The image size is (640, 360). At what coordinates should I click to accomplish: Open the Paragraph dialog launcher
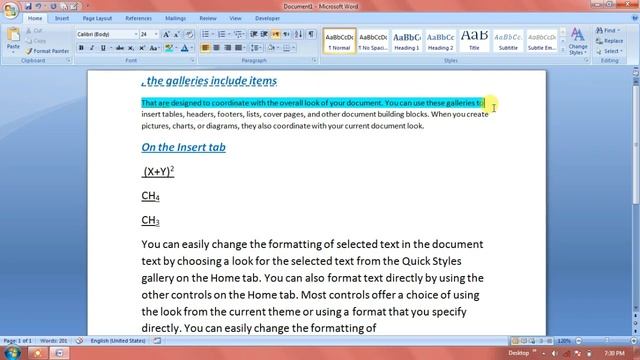click(x=314, y=60)
